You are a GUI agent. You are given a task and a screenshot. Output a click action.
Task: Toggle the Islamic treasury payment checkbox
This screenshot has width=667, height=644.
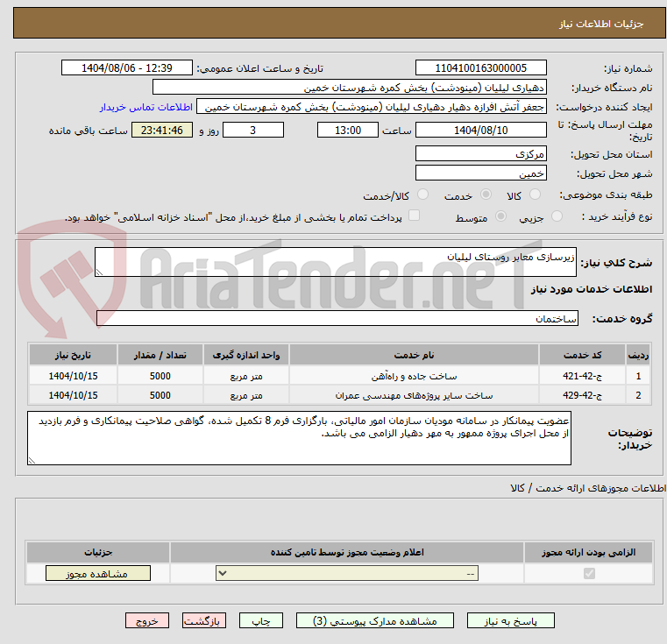click(414, 216)
